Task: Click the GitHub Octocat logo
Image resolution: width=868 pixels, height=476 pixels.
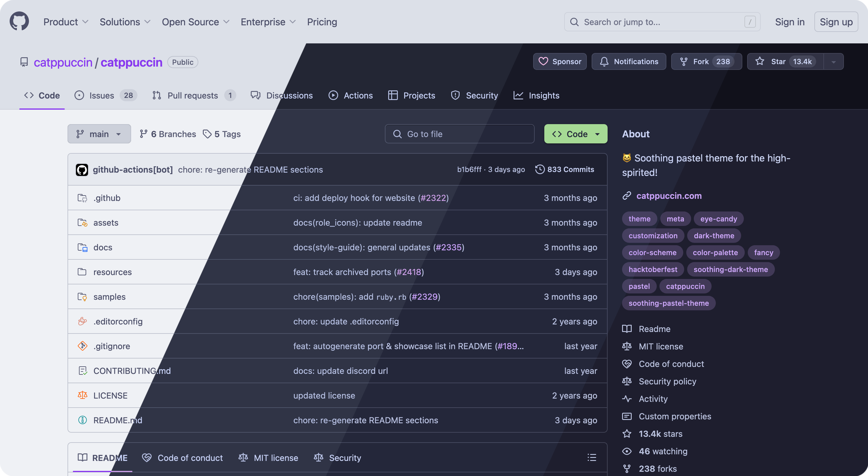Action: 19,21
